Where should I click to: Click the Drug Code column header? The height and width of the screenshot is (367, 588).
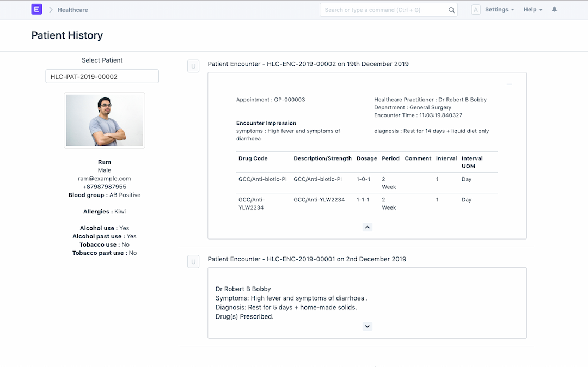(253, 158)
